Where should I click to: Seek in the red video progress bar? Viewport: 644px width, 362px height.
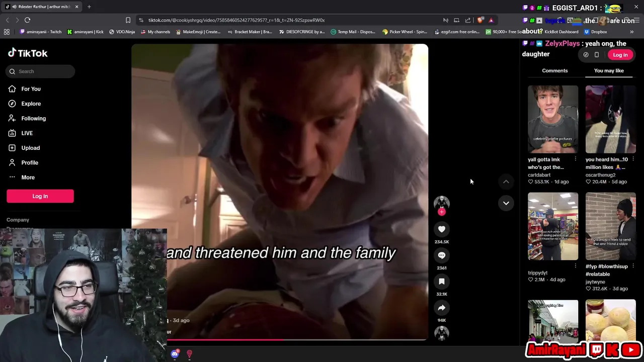pos(280,340)
